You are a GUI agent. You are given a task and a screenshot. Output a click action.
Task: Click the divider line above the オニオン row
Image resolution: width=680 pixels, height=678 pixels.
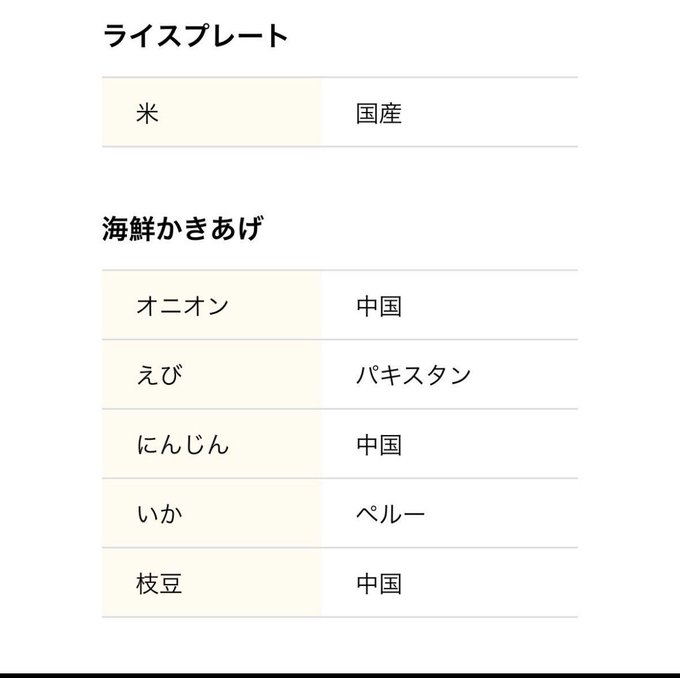340,270
